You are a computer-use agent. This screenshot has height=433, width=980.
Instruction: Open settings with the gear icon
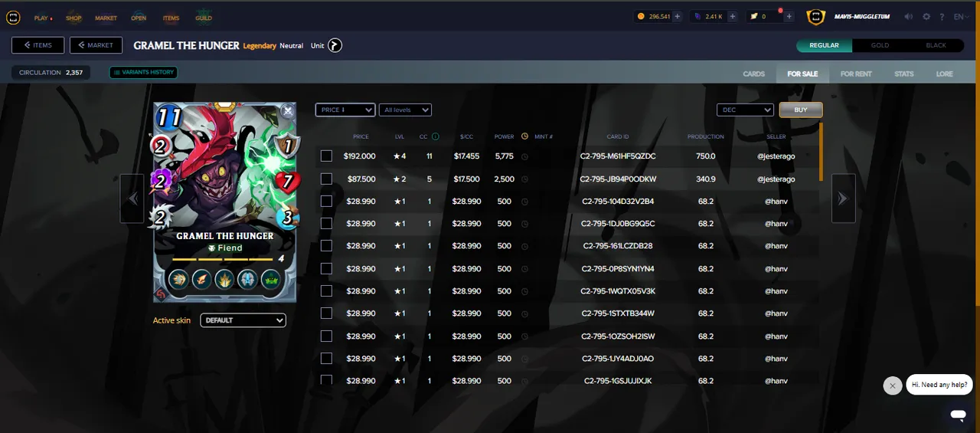[926, 17]
